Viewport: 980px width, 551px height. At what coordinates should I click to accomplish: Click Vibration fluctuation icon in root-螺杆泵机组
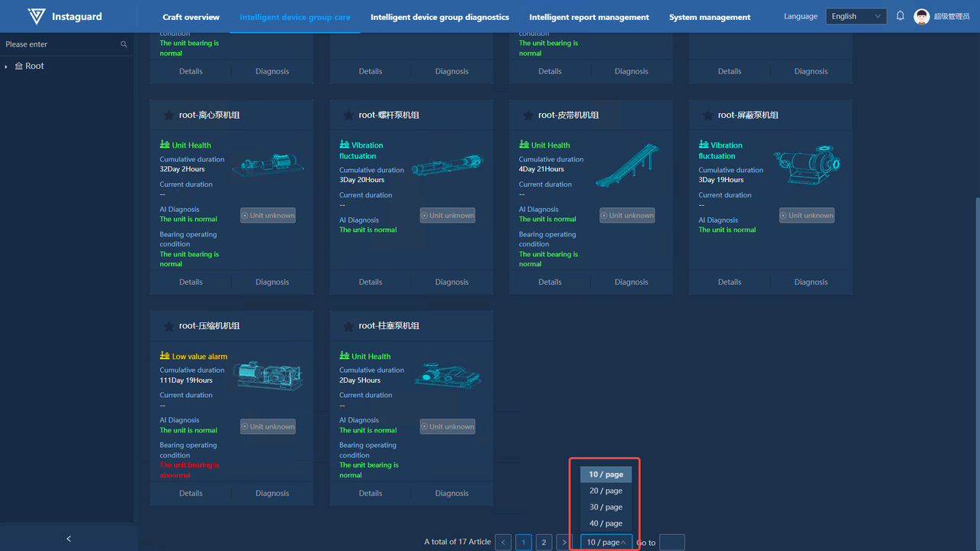345,145
